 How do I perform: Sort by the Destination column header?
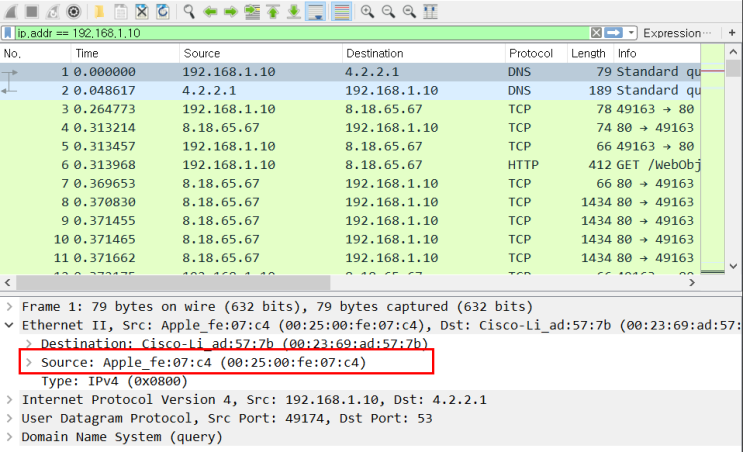coord(423,54)
